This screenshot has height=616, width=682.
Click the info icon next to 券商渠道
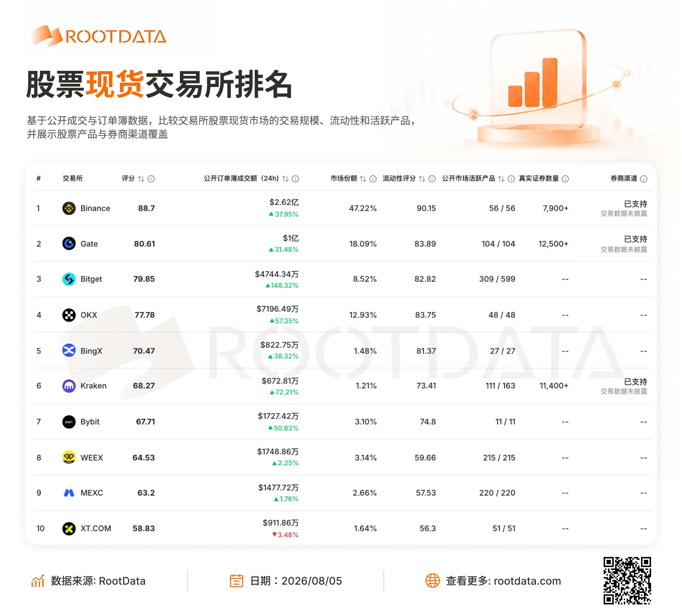pyautogui.click(x=644, y=179)
